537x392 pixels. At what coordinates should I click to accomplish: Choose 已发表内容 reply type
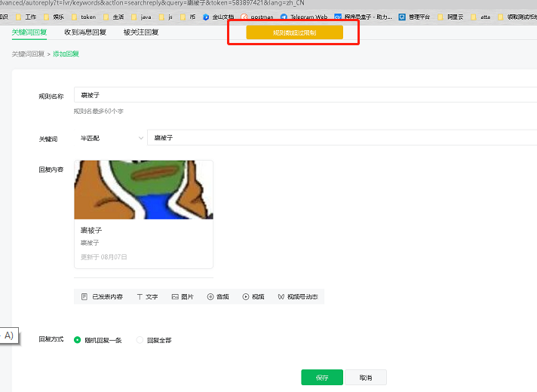pos(102,297)
